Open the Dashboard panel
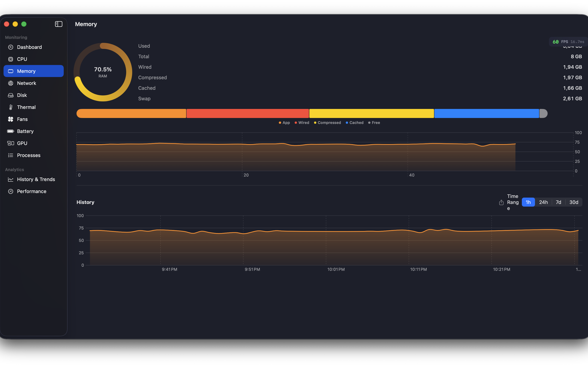The image size is (588, 367). (x=29, y=47)
